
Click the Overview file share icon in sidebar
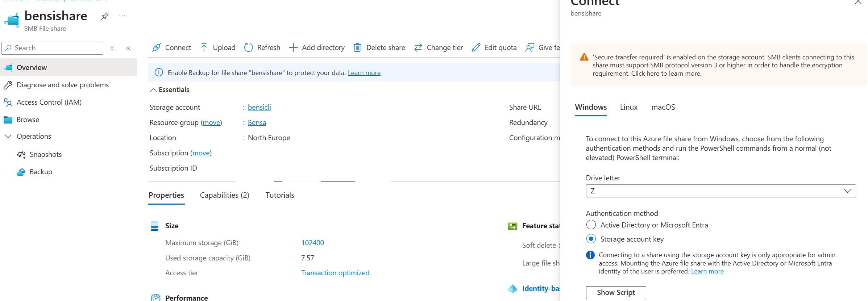(8, 67)
